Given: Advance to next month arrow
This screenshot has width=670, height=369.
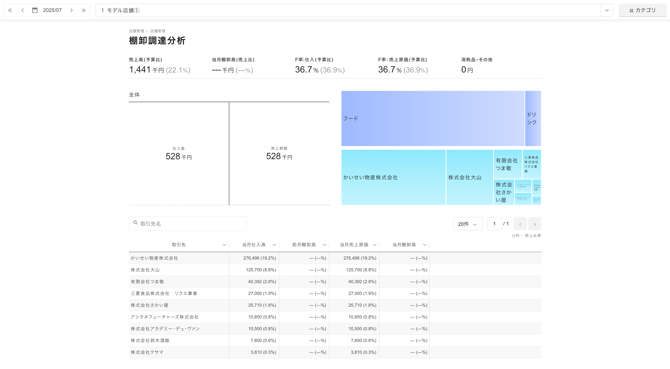Looking at the screenshot, I should (71, 10).
